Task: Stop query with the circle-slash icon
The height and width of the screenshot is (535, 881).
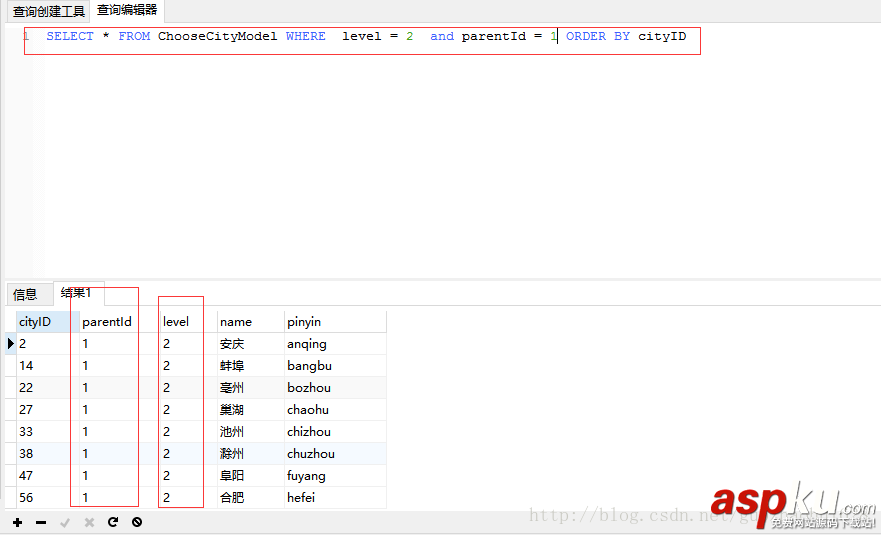Action: click(137, 522)
